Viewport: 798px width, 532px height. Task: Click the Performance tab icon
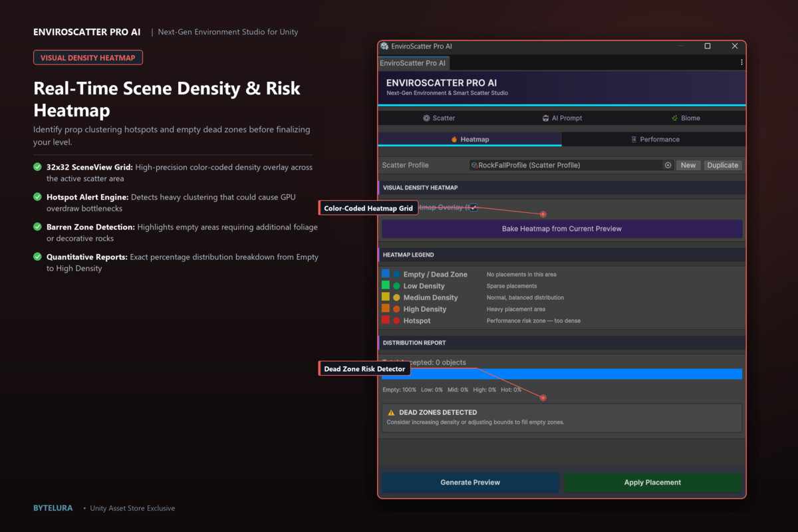click(634, 139)
